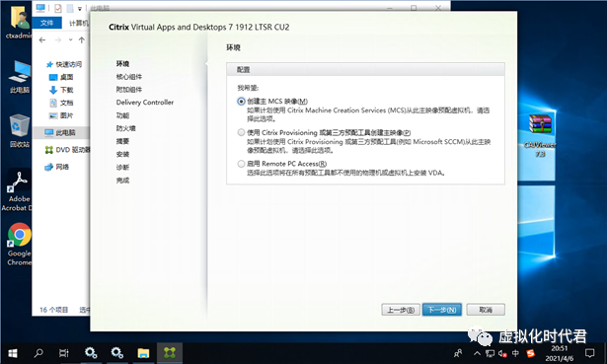This screenshot has width=607, height=364.
Task: Select DVD 驱动器 in navigation pane
Action: click(68, 150)
